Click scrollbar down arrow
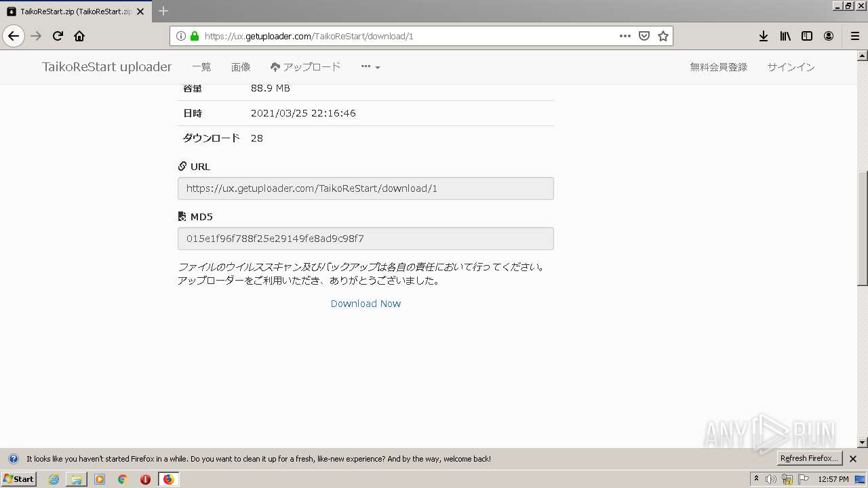The width and height of the screenshot is (868, 488). click(x=863, y=443)
